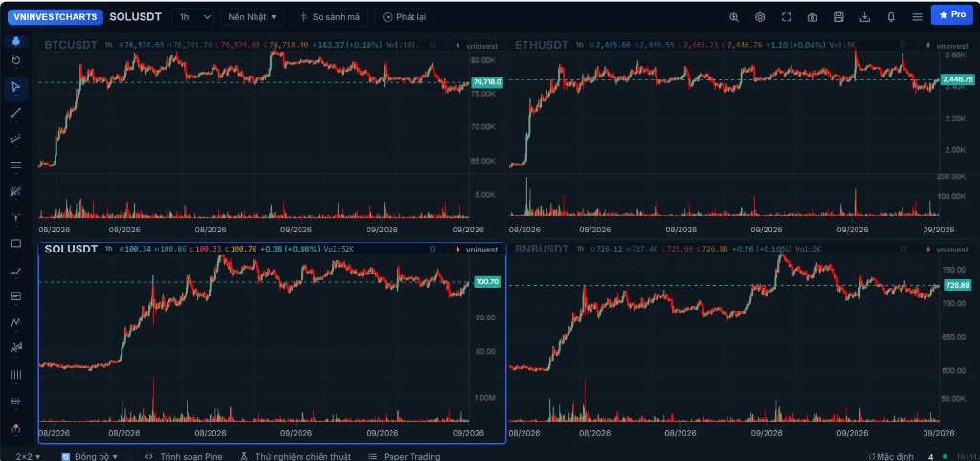The width and height of the screenshot is (980, 461).
Task: Choose the horizontal lines tool
Action: click(x=16, y=165)
